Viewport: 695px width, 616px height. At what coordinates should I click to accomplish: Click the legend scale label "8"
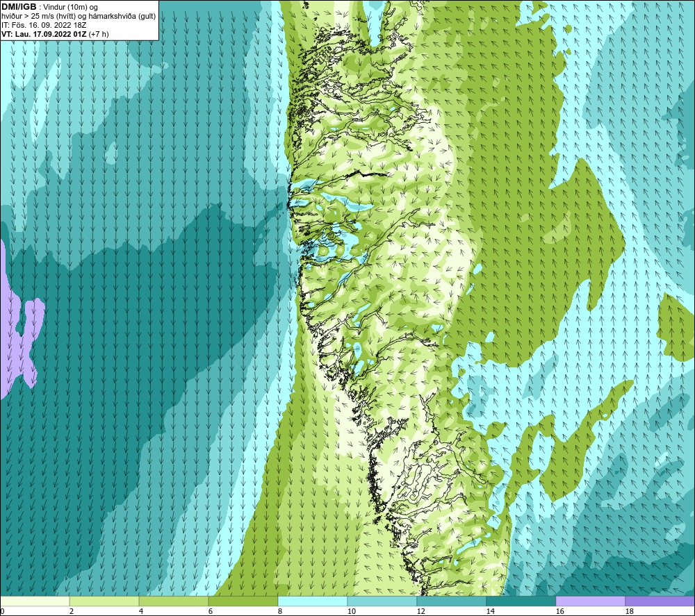pos(280,611)
